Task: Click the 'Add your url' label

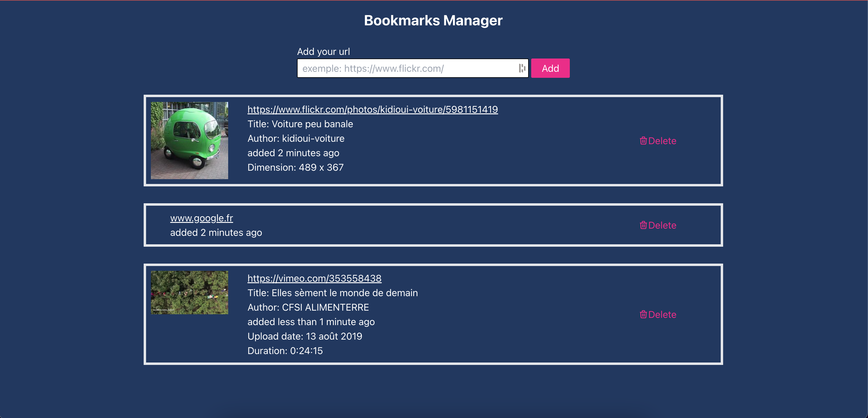Action: 323,52
